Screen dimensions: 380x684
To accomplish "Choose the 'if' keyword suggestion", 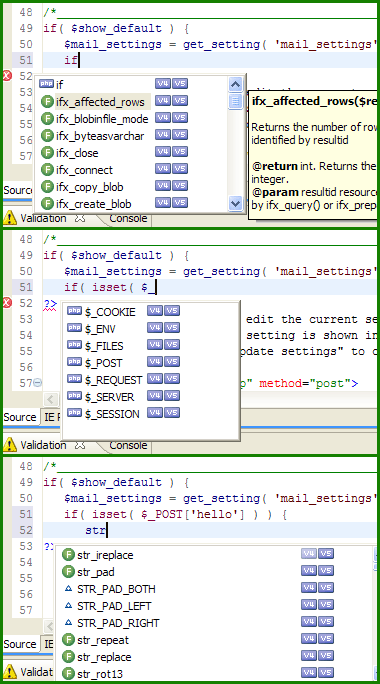I will pos(59,85).
